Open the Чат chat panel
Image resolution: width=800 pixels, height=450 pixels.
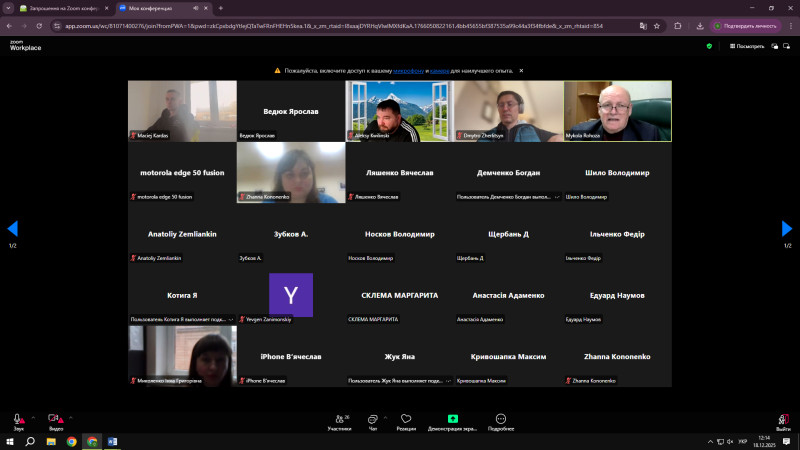(372, 420)
